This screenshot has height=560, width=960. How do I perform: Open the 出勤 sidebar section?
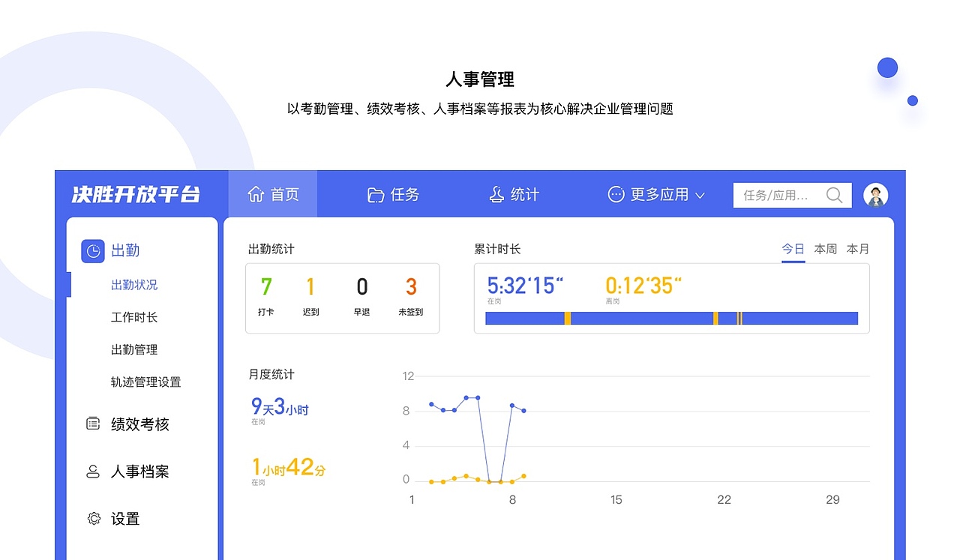(116, 250)
